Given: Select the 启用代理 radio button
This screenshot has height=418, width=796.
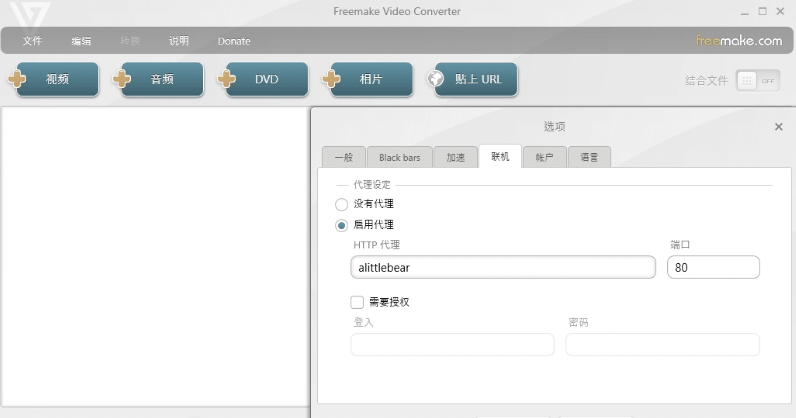Looking at the screenshot, I should pyautogui.click(x=341, y=225).
